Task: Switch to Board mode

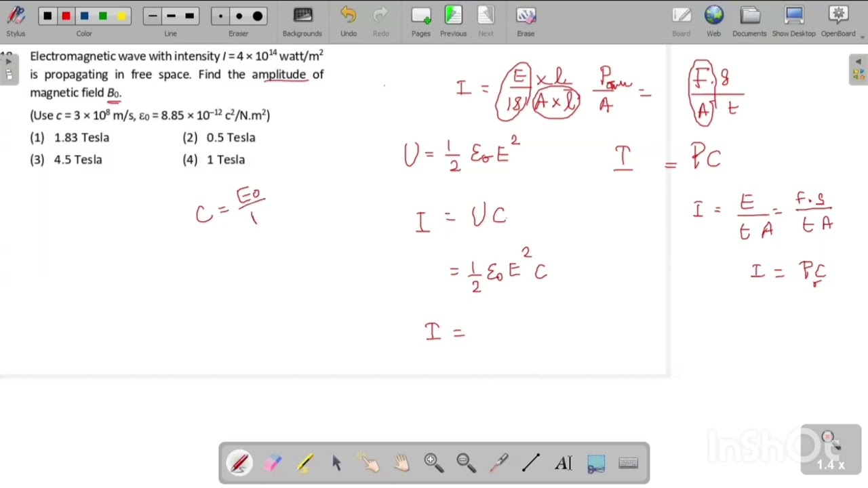Action: (682, 21)
